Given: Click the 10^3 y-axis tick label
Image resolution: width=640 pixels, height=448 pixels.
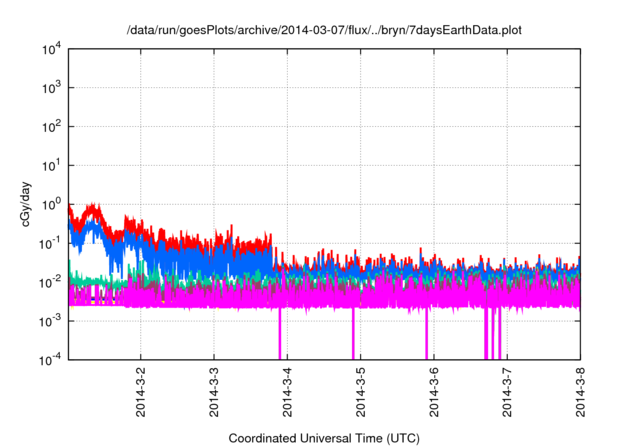Looking at the screenshot, I should pyautogui.click(x=51, y=88).
